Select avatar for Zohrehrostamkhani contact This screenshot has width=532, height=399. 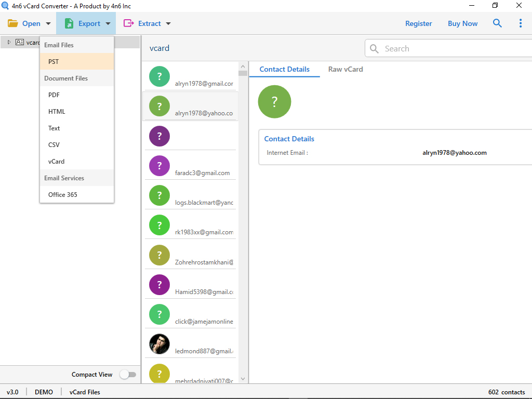click(159, 255)
